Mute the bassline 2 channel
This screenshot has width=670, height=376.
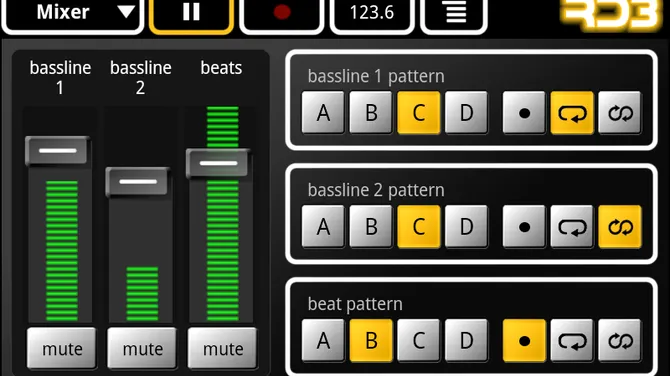(x=142, y=348)
